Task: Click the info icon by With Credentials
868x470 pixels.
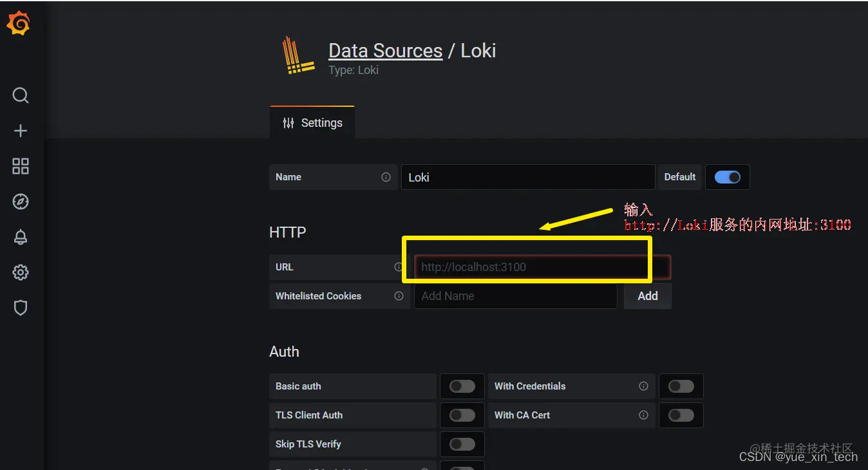Action: (x=643, y=386)
